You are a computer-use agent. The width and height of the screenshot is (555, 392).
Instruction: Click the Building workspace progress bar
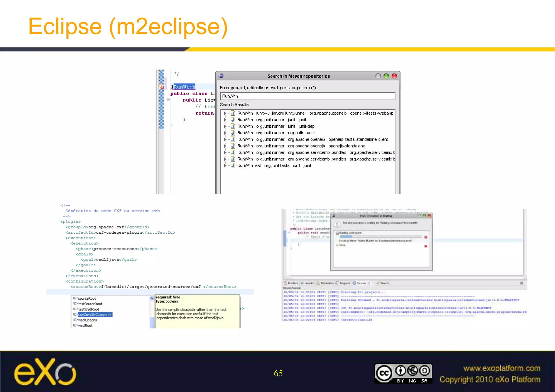pos(381,237)
